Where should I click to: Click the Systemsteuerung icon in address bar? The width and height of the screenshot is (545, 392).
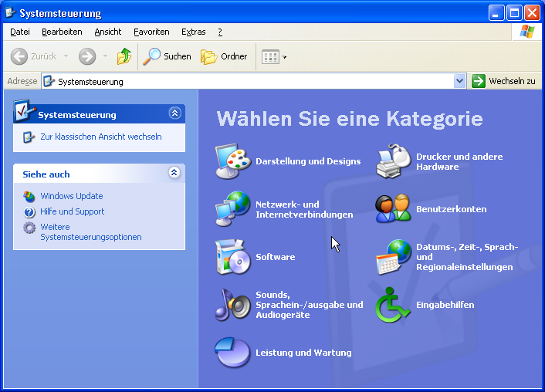[49, 81]
